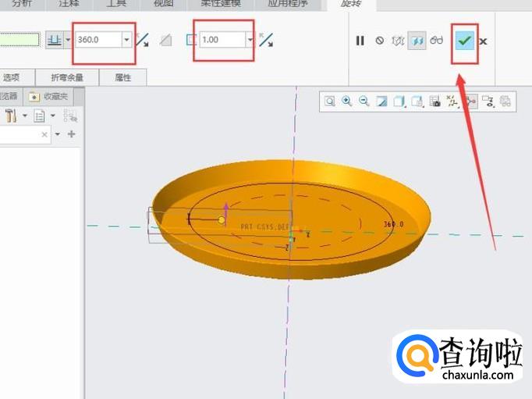Open the 折弯余量 bend allowance tab
This screenshot has width=532, height=399.
click(x=67, y=77)
